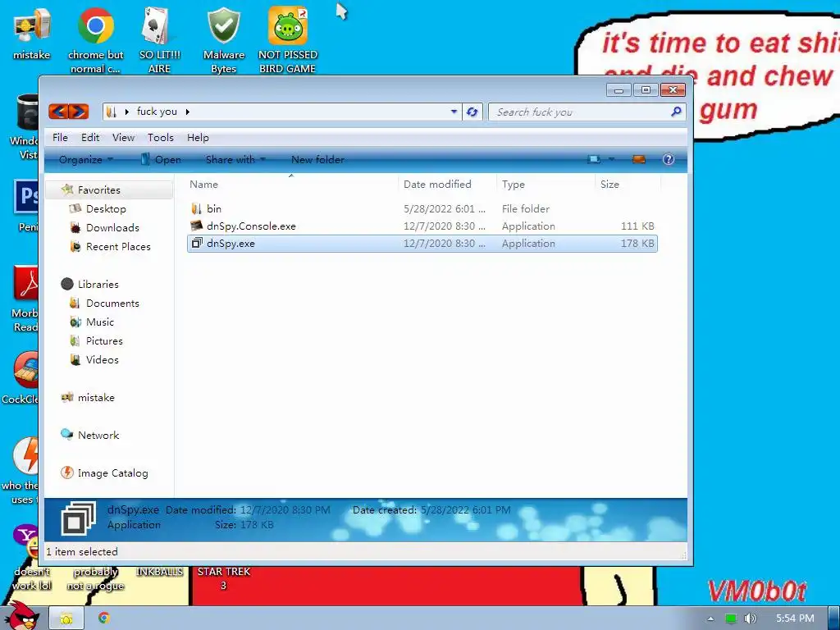The height and width of the screenshot is (630, 840).
Task: Open the Pictures library
Action: (x=104, y=340)
